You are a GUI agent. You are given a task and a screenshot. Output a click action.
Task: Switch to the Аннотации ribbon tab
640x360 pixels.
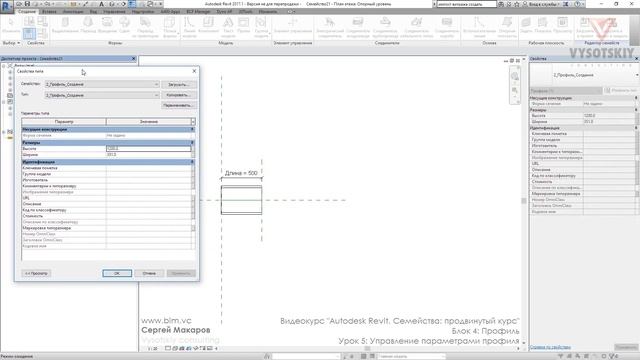click(73, 11)
